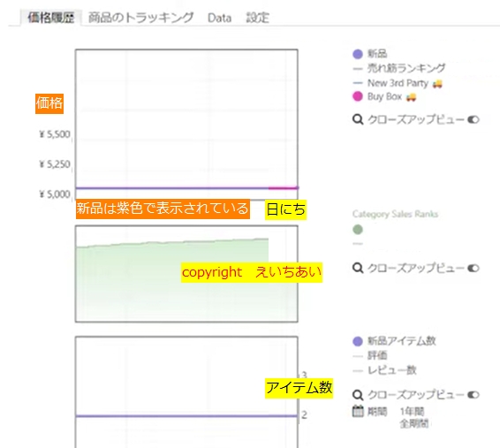Viewport: 500px width, 448px height.
Task: Toggle the item count chart's クローズアップビュー switch
Action: pos(473,395)
